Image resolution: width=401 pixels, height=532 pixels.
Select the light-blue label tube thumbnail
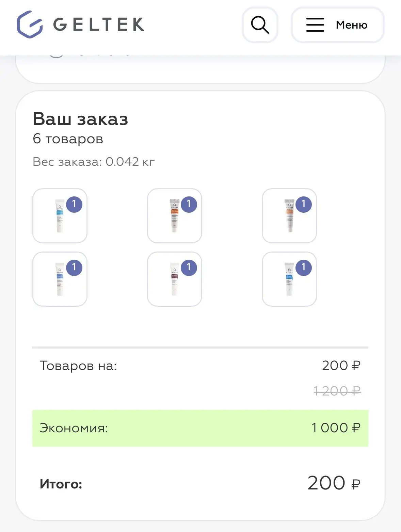[x=60, y=216]
